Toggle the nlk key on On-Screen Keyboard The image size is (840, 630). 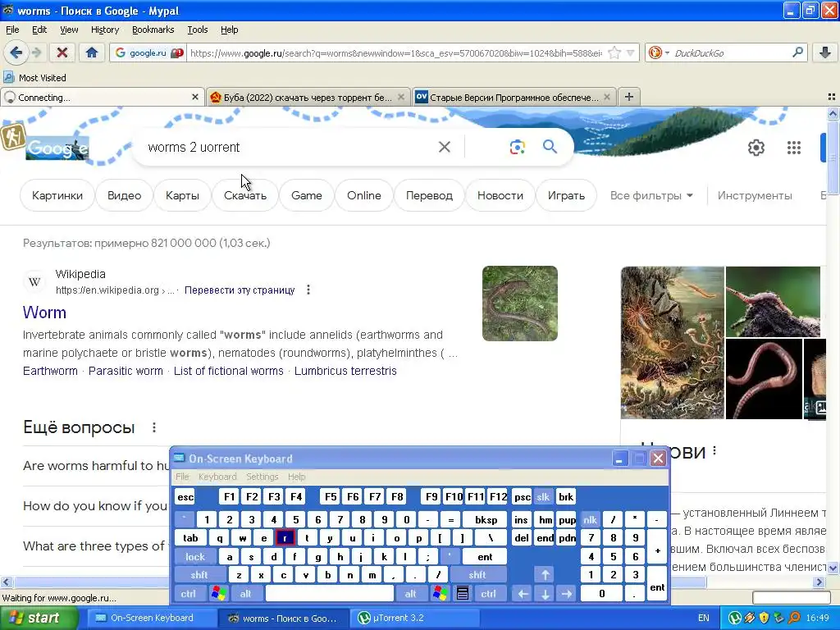click(x=590, y=519)
